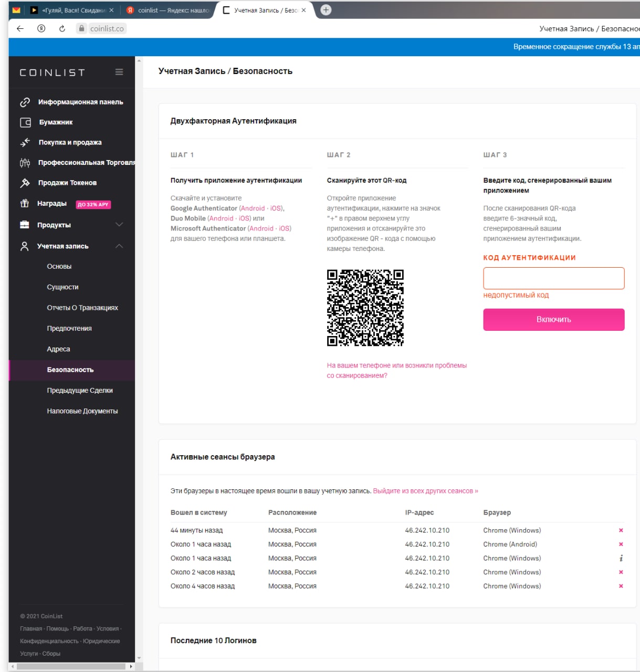Open Duo Mobile iOS link
The width and height of the screenshot is (640, 672).
click(244, 218)
